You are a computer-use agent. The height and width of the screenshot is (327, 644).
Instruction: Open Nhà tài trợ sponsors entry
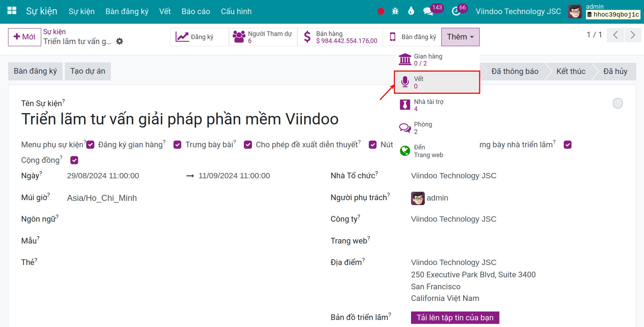(x=437, y=105)
